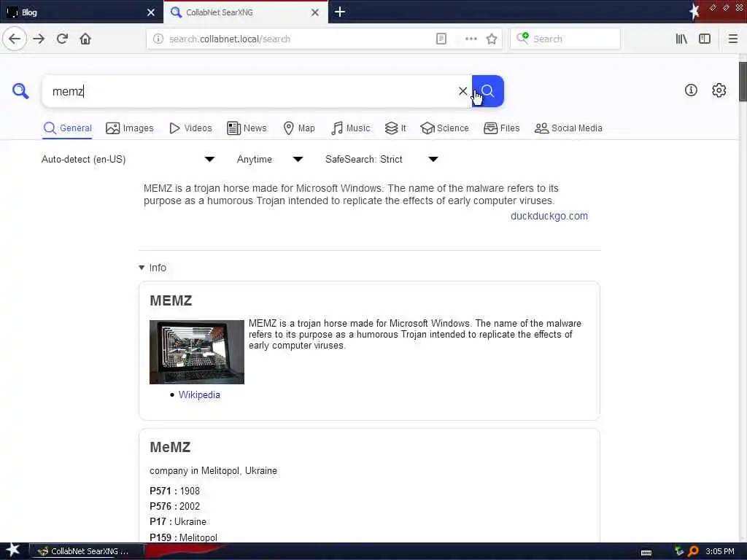
Task: Select the It search category
Action: click(x=395, y=128)
